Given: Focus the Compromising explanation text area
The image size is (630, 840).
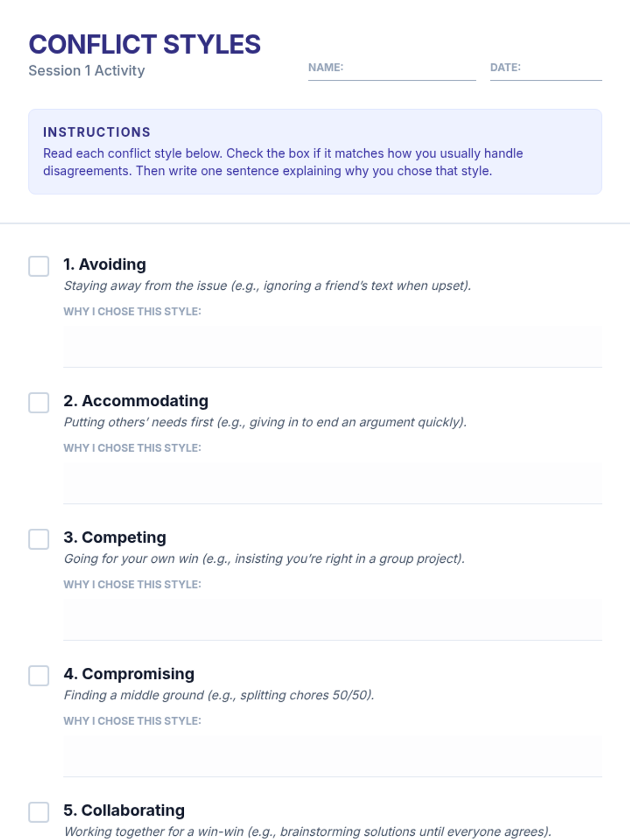Looking at the screenshot, I should (x=332, y=755).
